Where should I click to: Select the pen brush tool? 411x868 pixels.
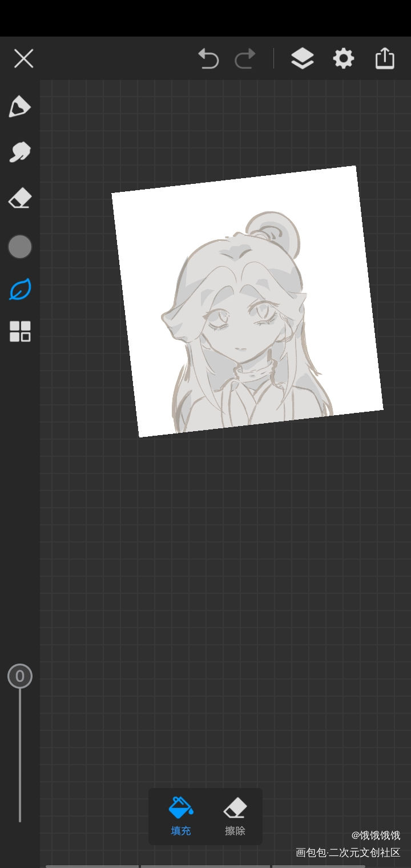pyautogui.click(x=19, y=107)
